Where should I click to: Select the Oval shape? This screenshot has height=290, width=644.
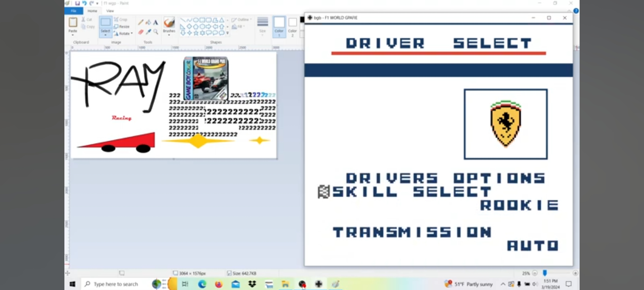[196, 20]
